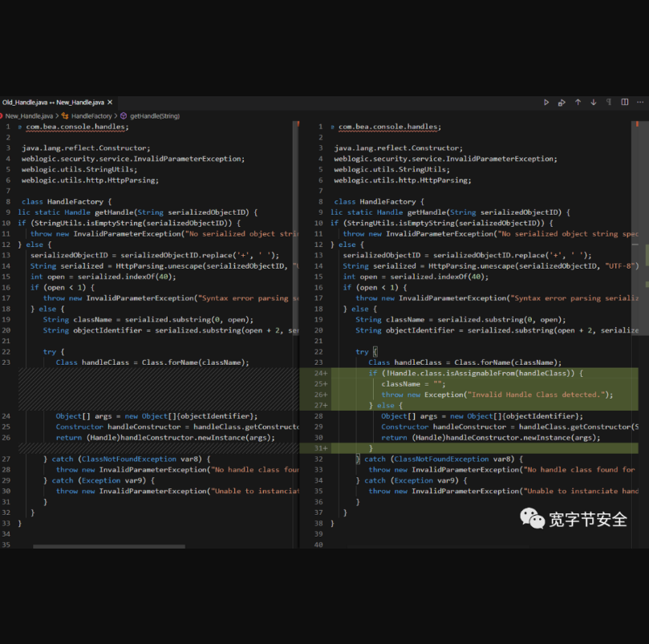649x644 pixels.
Task: Click New_Handle.java in the breadcrumb
Action: pos(29,116)
